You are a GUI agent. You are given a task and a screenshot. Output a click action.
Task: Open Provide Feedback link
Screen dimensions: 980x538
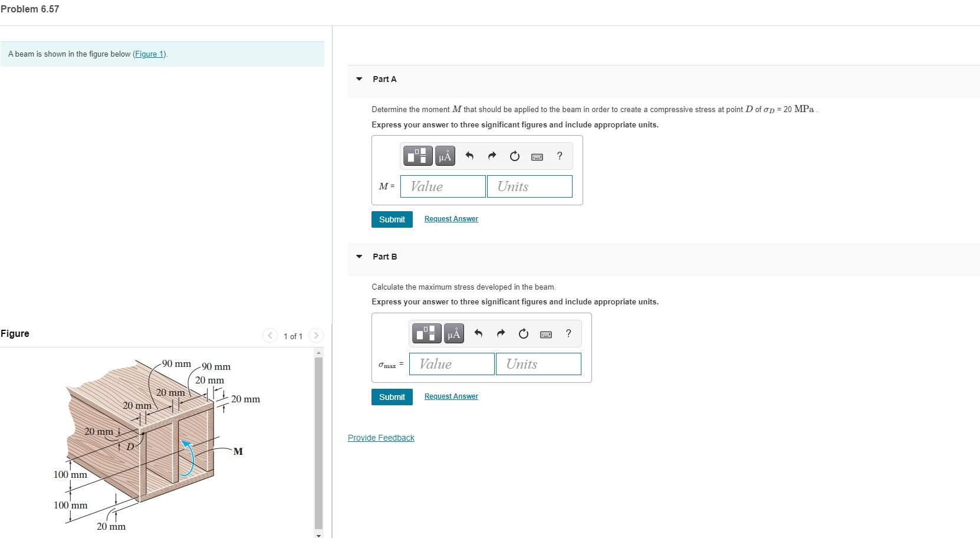[x=381, y=438]
